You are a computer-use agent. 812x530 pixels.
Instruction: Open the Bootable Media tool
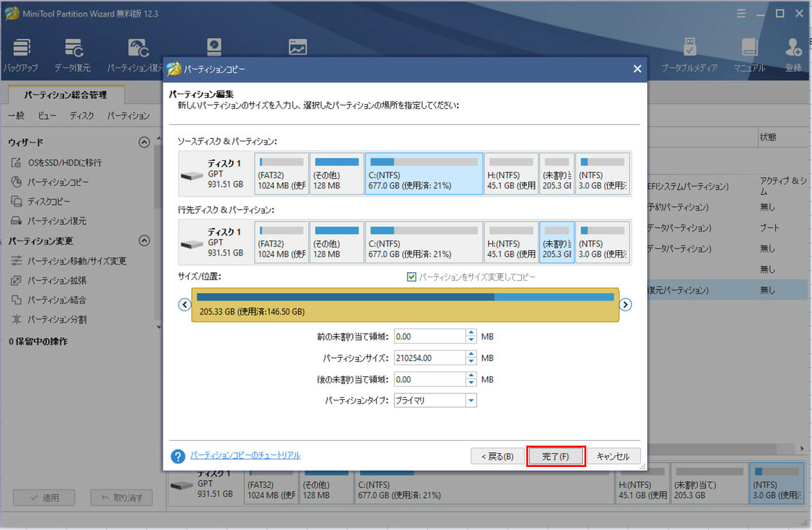689,55
